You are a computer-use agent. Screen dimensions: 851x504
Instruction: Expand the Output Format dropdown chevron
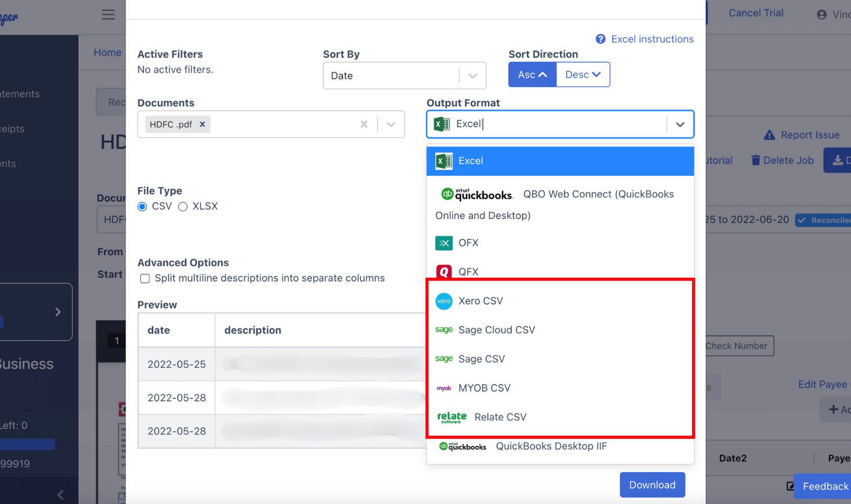[680, 124]
